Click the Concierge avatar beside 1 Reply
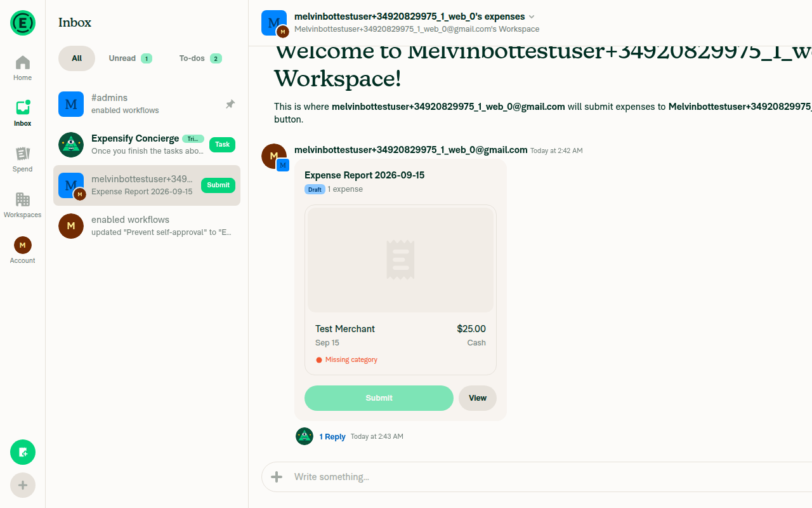The height and width of the screenshot is (508, 812). (304, 436)
